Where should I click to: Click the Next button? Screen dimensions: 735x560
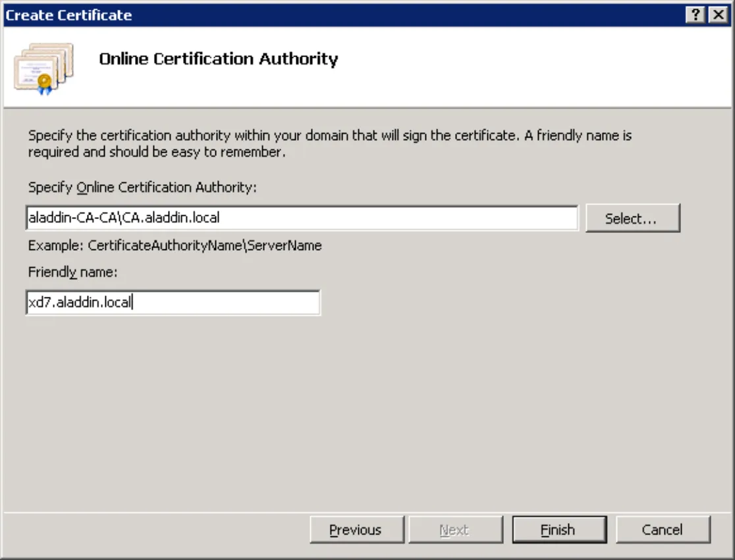456,530
